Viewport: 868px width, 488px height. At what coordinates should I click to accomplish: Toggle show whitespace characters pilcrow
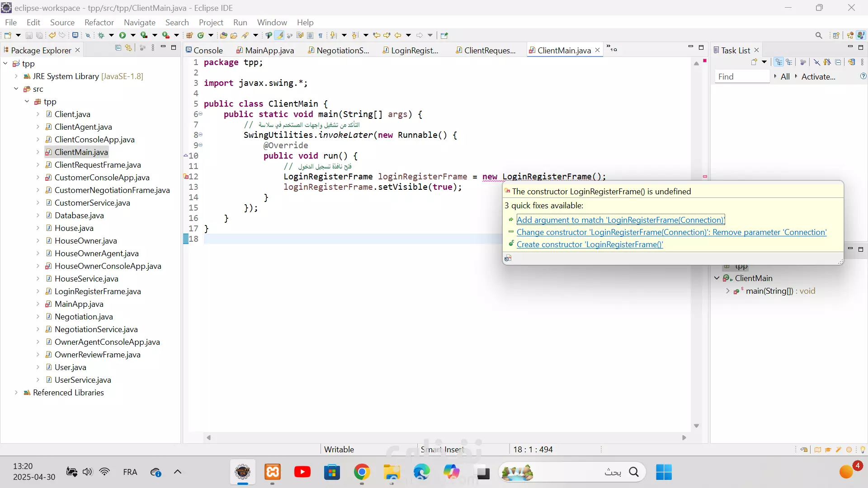click(x=321, y=35)
